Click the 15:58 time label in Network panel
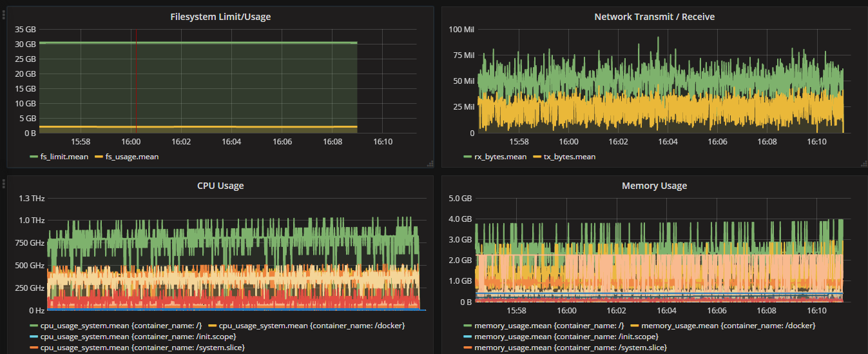This screenshot has height=354, width=868. coord(519,141)
